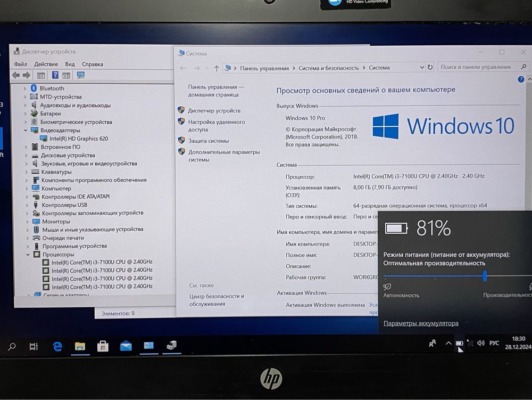Click the Back arrow in Device Manager toolbar
Image resolution: width=532 pixels, height=400 pixels.
click(15, 75)
